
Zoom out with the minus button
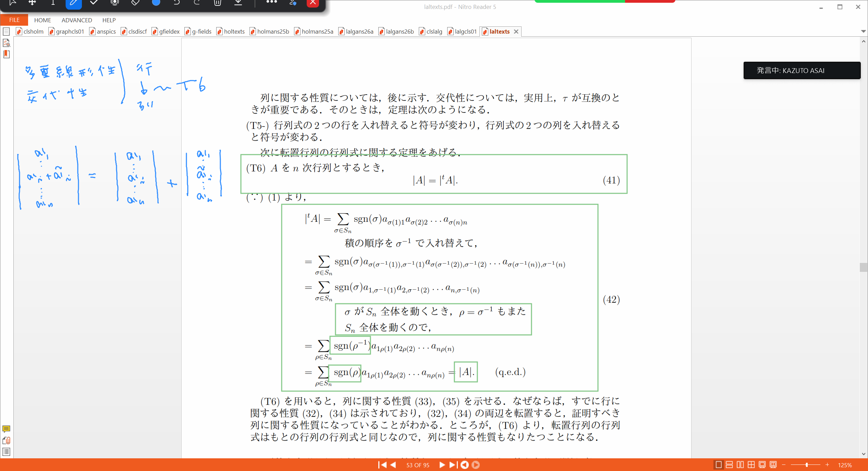(784, 465)
